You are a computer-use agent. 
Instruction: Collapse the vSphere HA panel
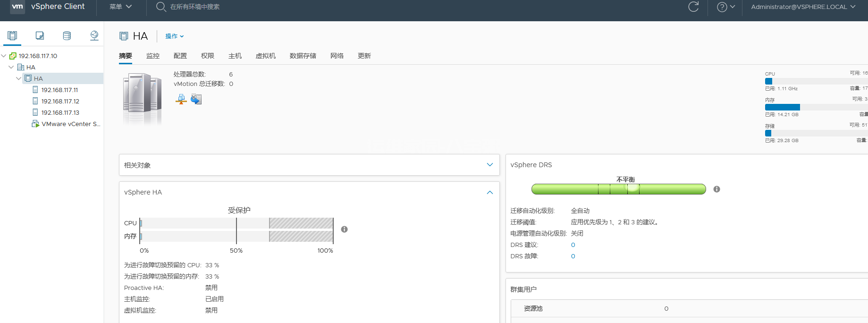(489, 192)
